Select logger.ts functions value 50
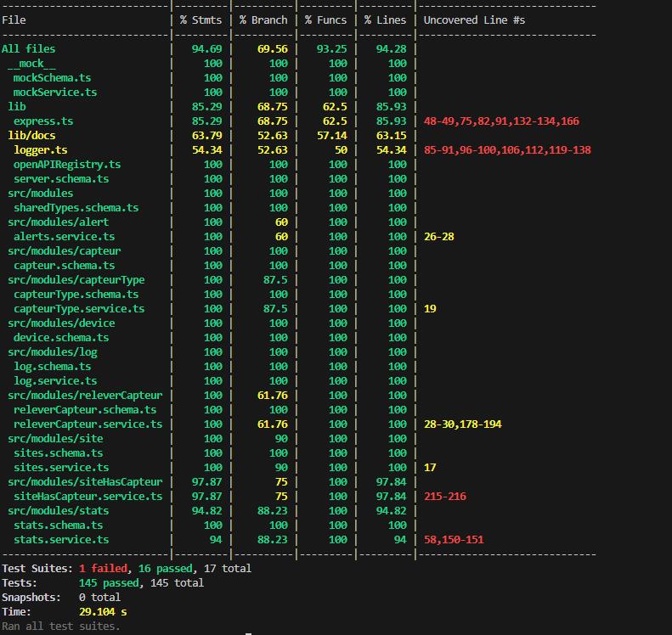 click(342, 150)
